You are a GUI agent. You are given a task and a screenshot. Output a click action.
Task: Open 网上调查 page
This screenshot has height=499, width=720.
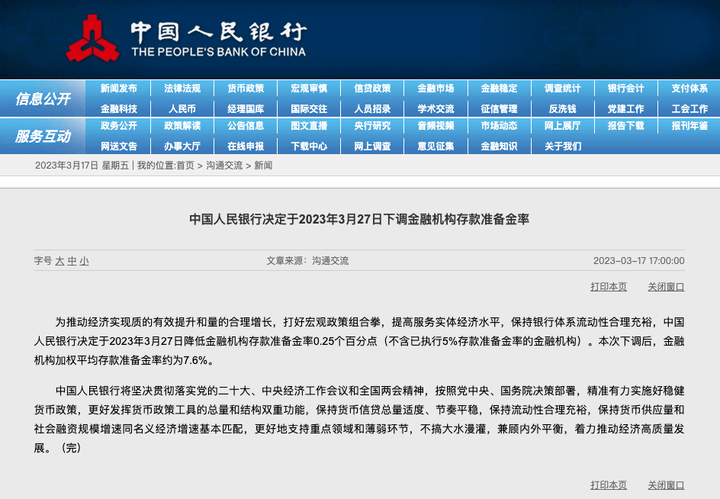tap(372, 146)
